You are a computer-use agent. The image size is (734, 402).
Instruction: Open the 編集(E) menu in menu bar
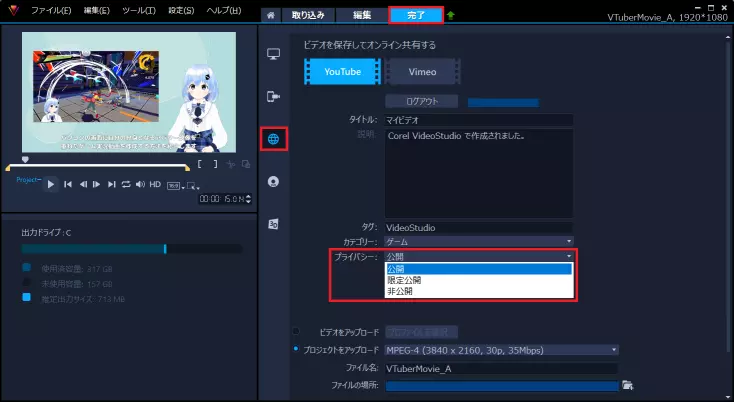pos(96,10)
